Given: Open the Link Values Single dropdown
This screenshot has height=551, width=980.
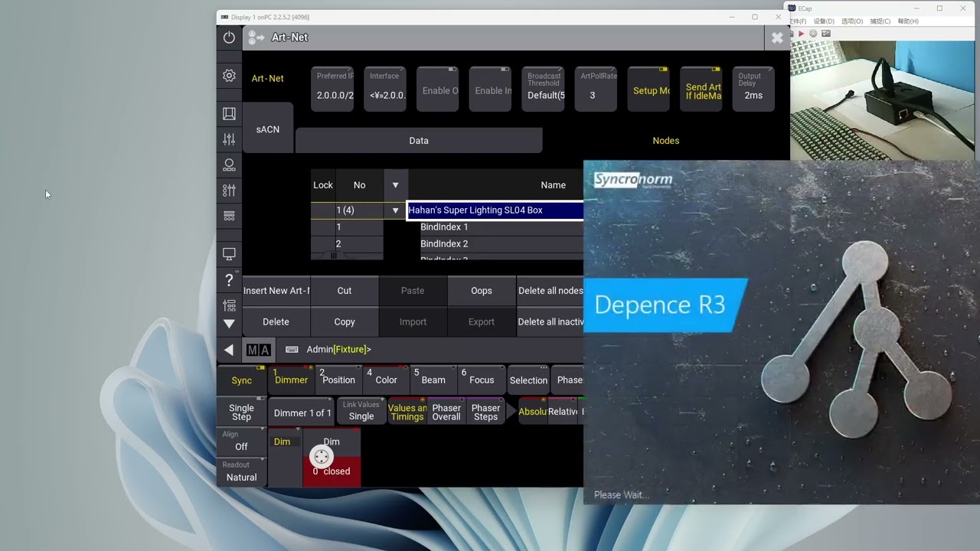Looking at the screenshot, I should tap(361, 412).
